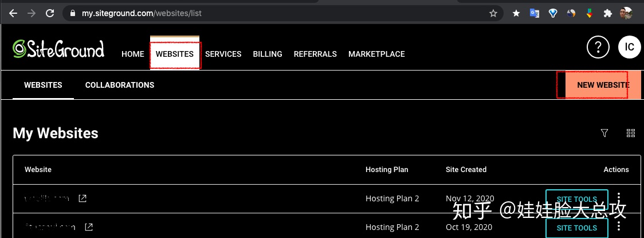The image size is (644, 238).
Task: Open help via question mark icon
Action: 598,47
